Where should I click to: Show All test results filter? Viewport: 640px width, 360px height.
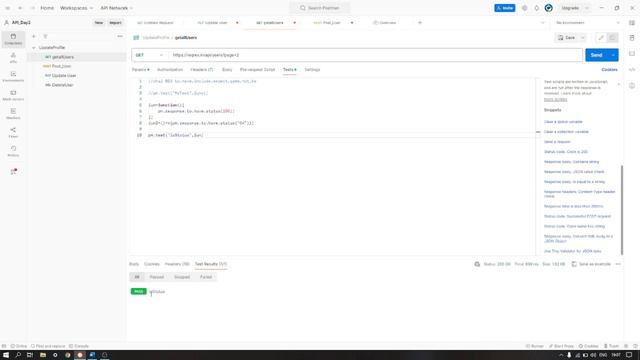(x=137, y=277)
